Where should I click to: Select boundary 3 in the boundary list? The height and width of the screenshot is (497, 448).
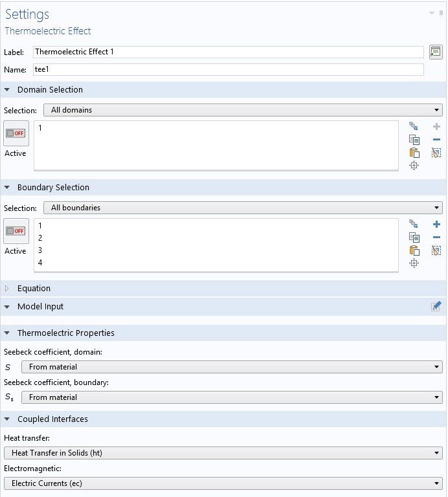[40, 250]
